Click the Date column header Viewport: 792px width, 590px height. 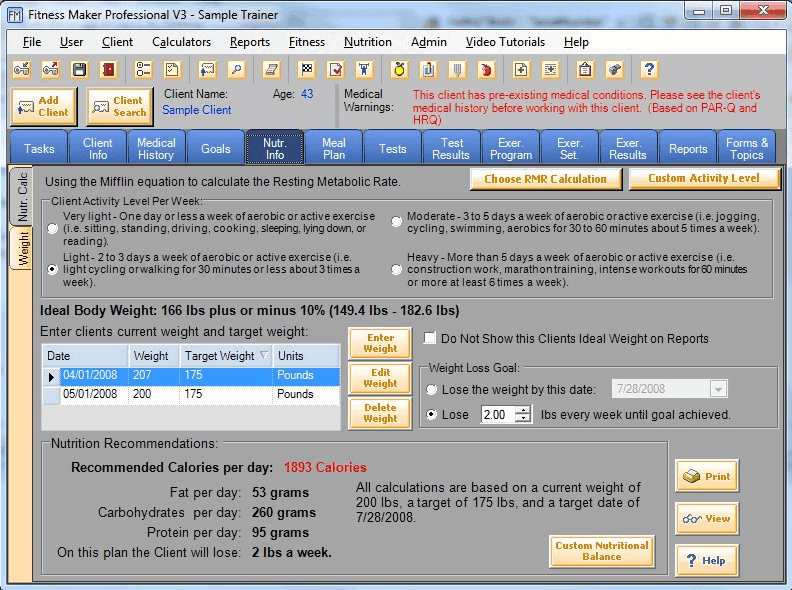pyautogui.click(x=85, y=356)
